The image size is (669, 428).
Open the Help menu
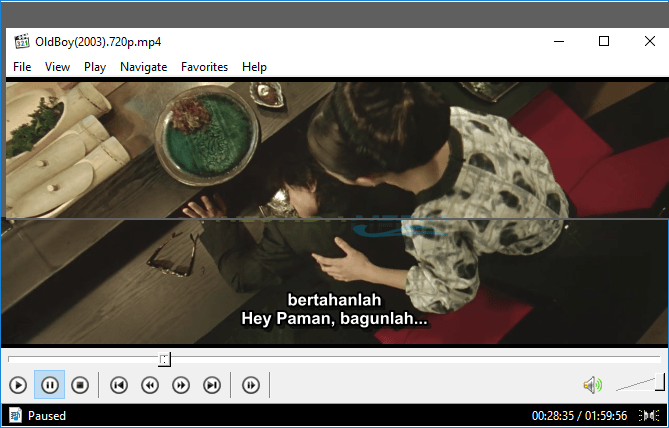pos(254,67)
